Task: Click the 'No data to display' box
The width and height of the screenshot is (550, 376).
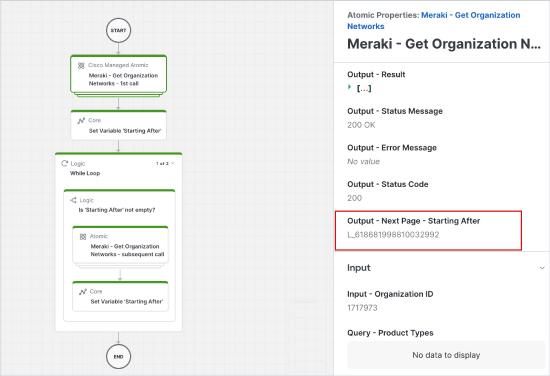Action: [446, 355]
